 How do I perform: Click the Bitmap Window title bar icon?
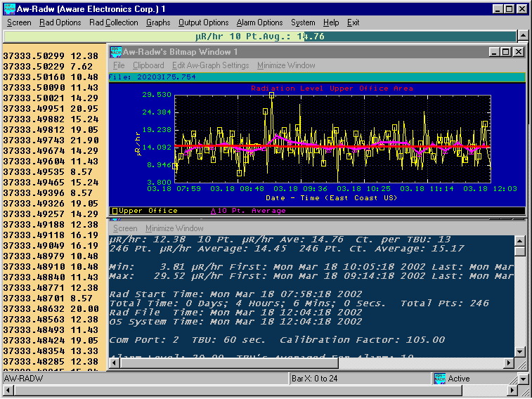(x=116, y=52)
